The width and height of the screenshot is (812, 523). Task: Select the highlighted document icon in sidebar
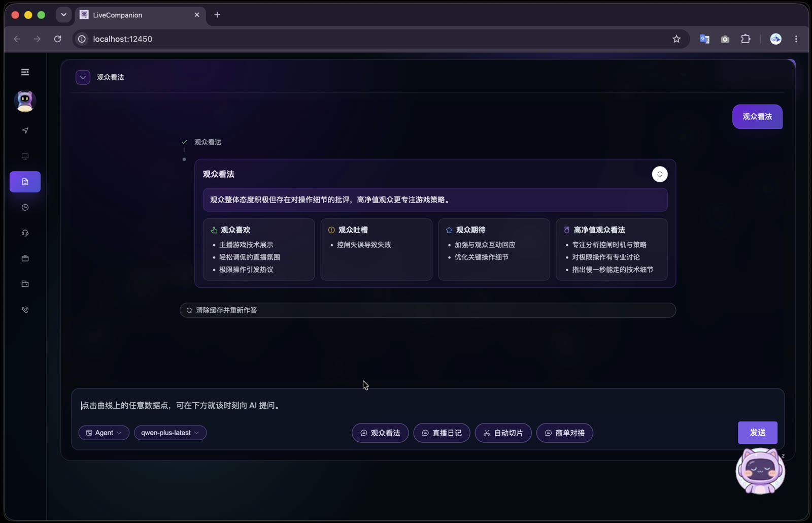[x=25, y=182]
